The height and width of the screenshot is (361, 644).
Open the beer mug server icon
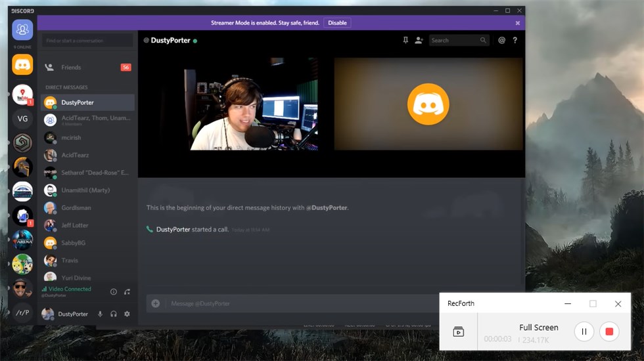(22, 216)
